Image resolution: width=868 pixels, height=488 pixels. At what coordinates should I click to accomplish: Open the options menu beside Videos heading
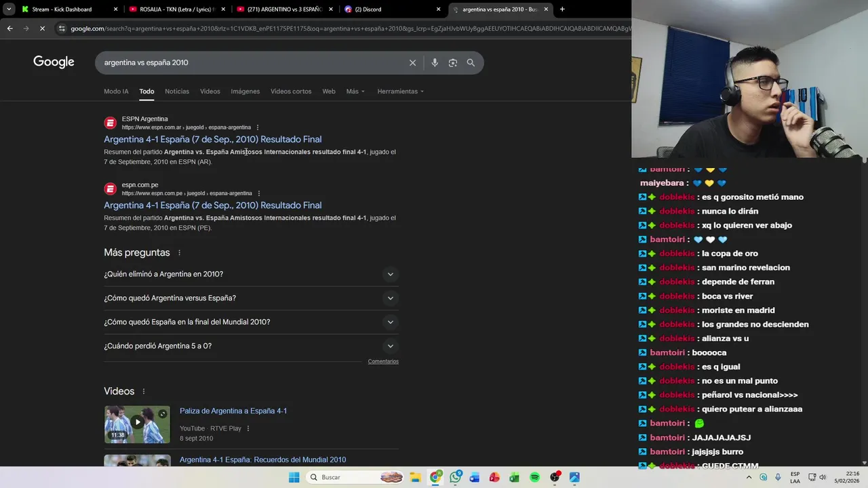144,392
